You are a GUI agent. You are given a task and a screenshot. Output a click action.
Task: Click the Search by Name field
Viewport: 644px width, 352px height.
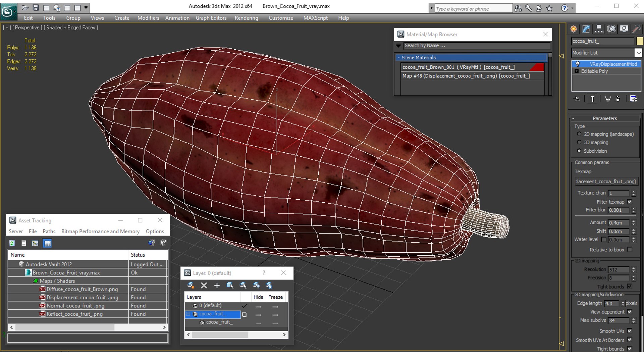(477, 45)
